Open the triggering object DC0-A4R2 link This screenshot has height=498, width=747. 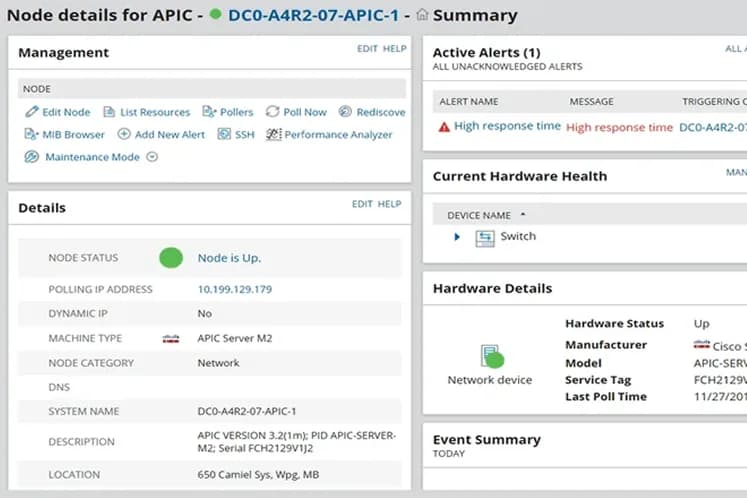[x=713, y=127]
